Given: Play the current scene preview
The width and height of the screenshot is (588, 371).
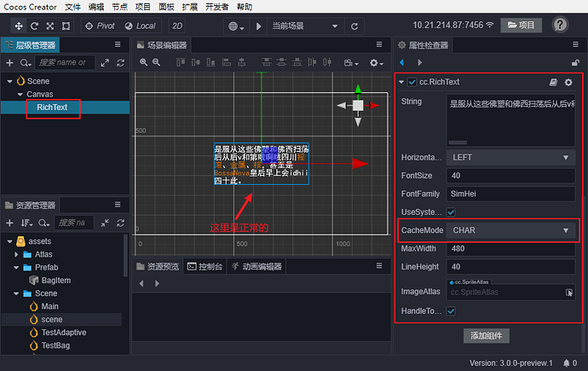Looking at the screenshot, I should tap(258, 26).
